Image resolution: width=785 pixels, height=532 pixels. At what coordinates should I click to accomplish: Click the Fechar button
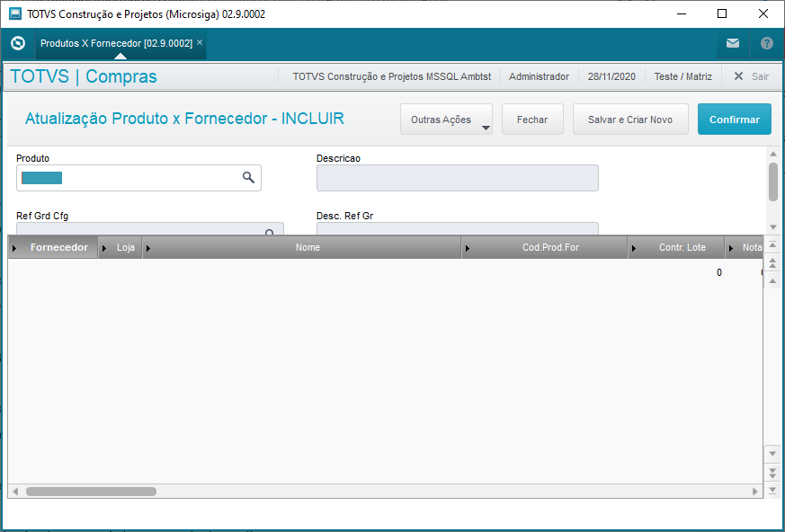532,120
